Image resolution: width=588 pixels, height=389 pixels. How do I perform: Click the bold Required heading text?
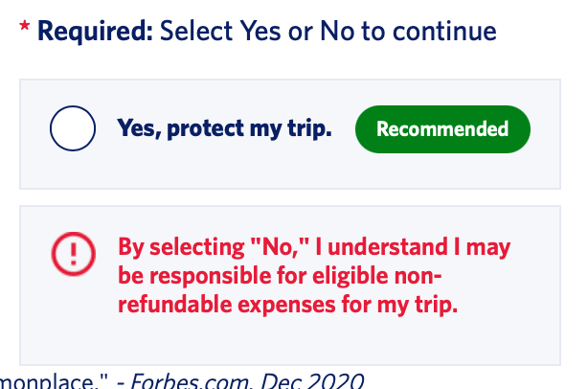[95, 31]
